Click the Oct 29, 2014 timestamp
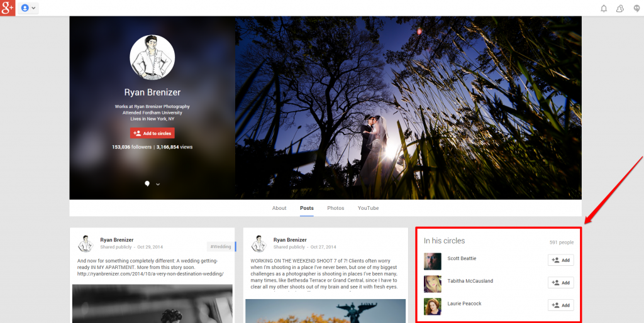 point(150,247)
